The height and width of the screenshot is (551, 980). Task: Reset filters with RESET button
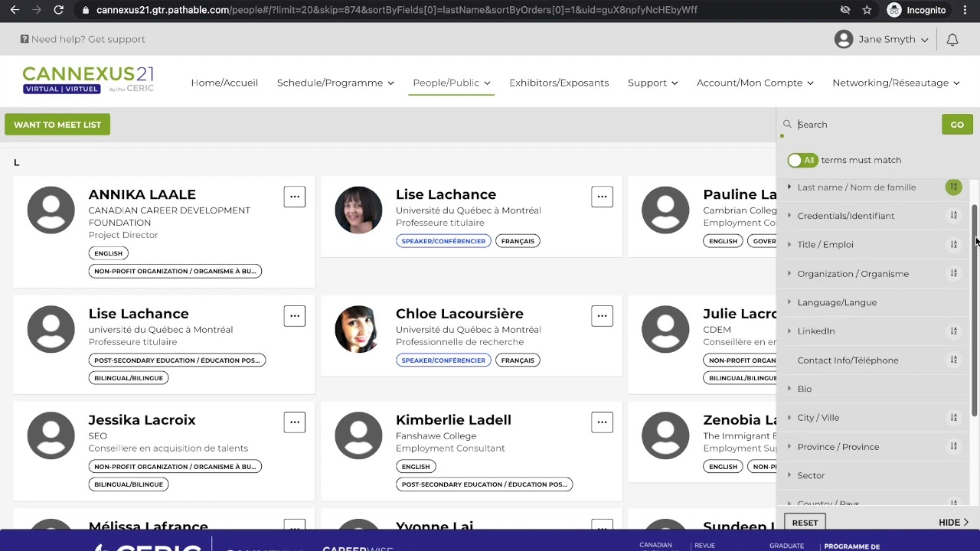point(805,522)
